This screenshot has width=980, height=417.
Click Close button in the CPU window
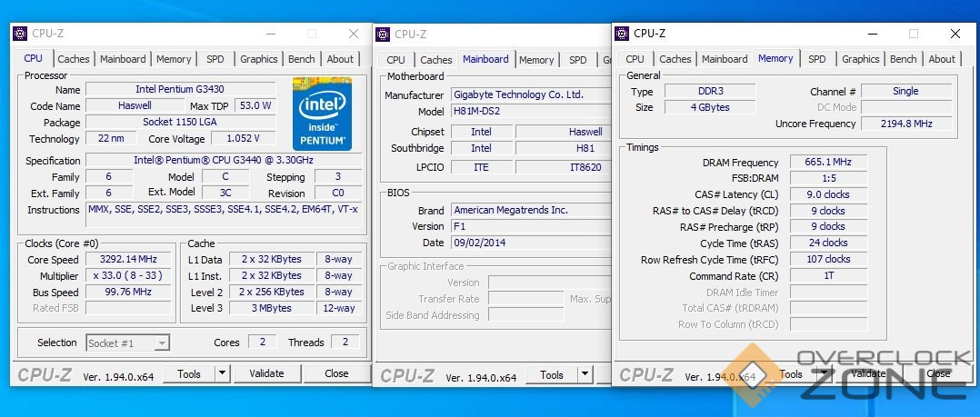pyautogui.click(x=336, y=374)
